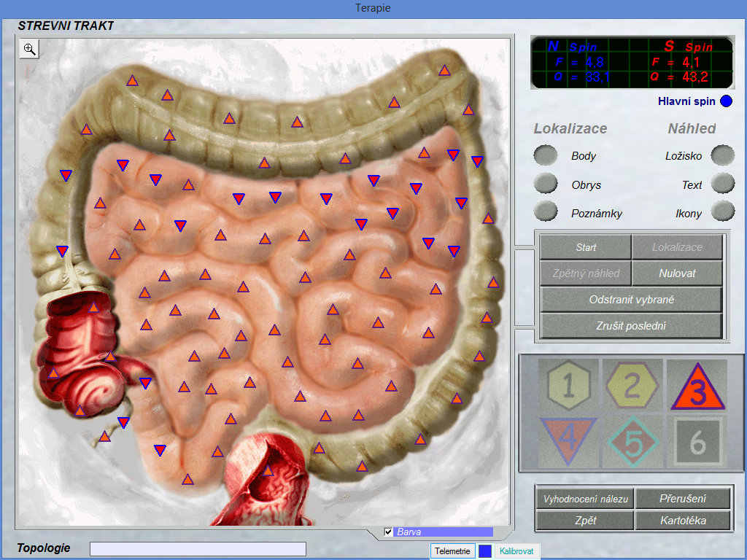
Task: Choose the square number 6 marker
Action: coord(697,441)
